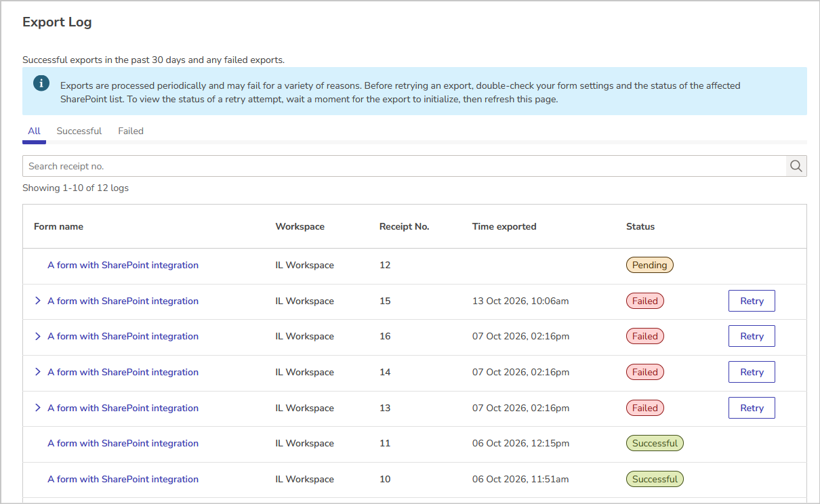Open the form link for receipt 16

pyautogui.click(x=123, y=336)
